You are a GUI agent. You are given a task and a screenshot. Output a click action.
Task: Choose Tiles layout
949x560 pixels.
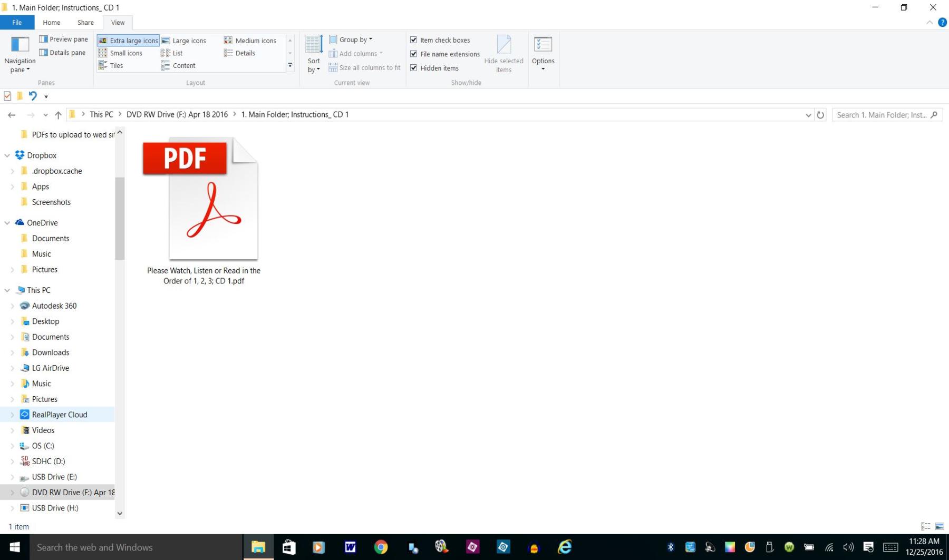111,66
